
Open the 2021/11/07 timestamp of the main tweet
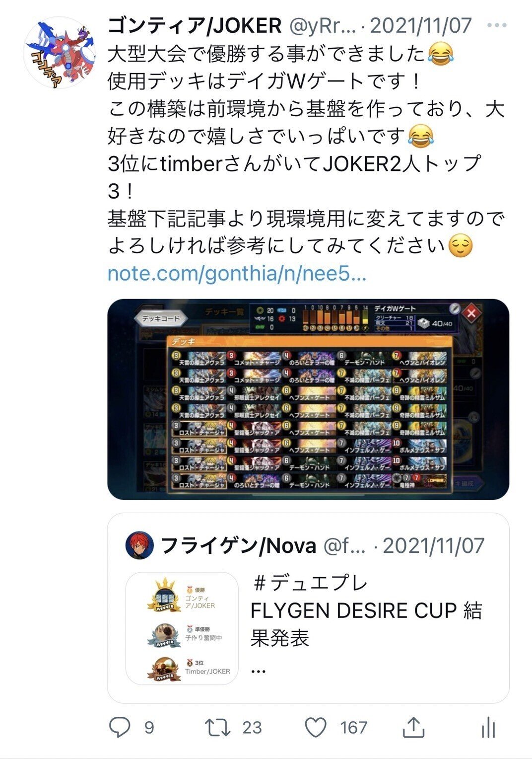(x=421, y=25)
